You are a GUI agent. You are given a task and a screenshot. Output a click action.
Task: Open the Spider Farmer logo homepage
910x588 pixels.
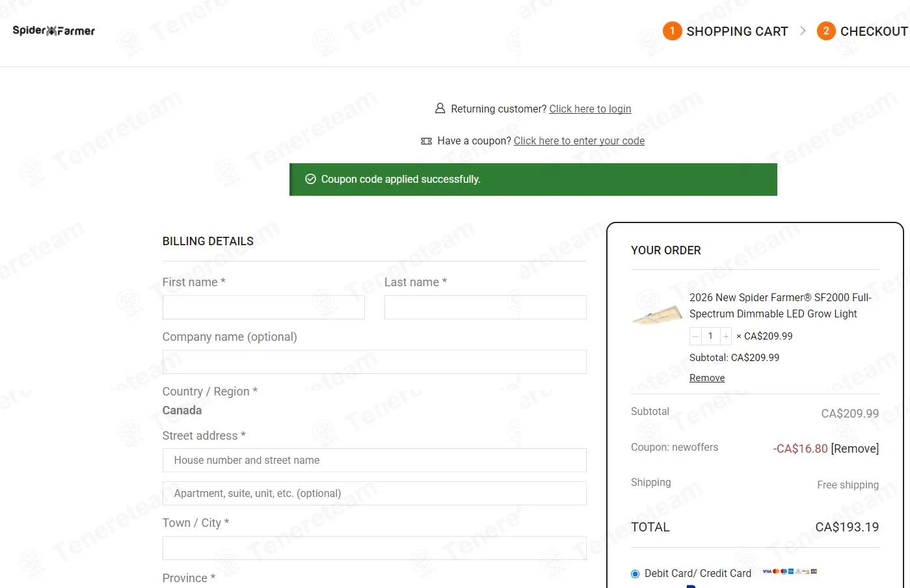(53, 31)
